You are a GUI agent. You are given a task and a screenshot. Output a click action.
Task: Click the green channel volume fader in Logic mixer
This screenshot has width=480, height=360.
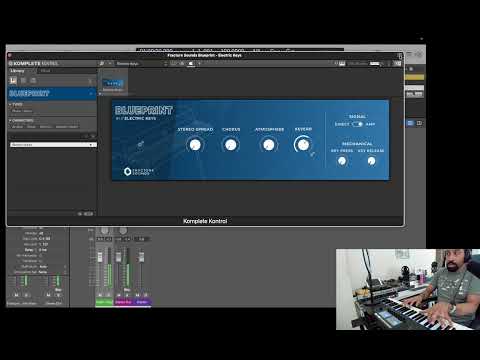100,257
